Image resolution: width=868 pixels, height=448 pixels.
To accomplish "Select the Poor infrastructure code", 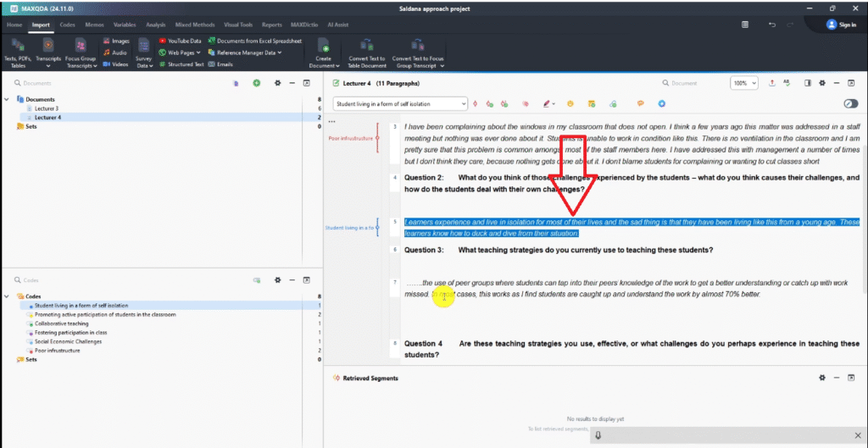I will [x=58, y=350].
